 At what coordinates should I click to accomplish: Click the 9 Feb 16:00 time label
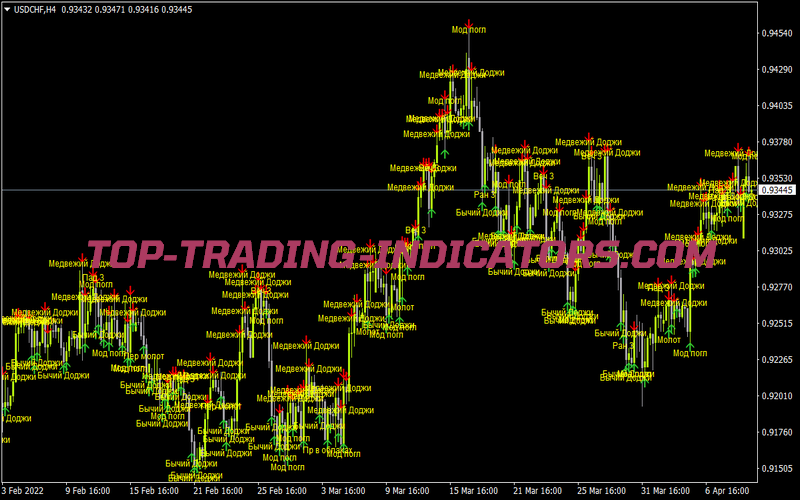[x=88, y=491]
